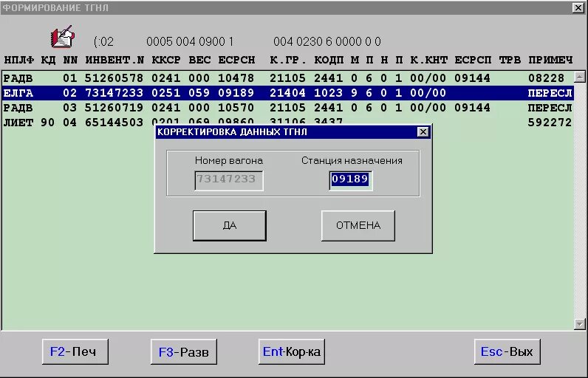The width and height of the screenshot is (588, 378).
Task: Confirm the correction with ДА button
Action: (230, 225)
